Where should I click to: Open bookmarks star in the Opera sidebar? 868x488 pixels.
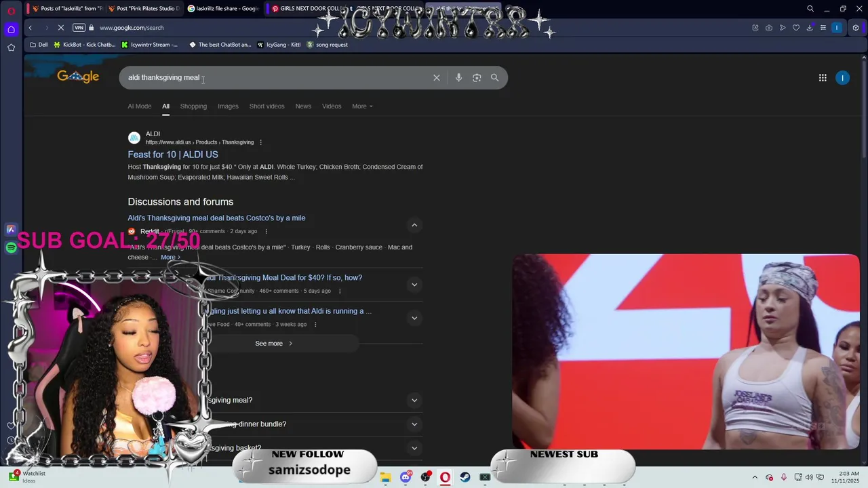11,47
